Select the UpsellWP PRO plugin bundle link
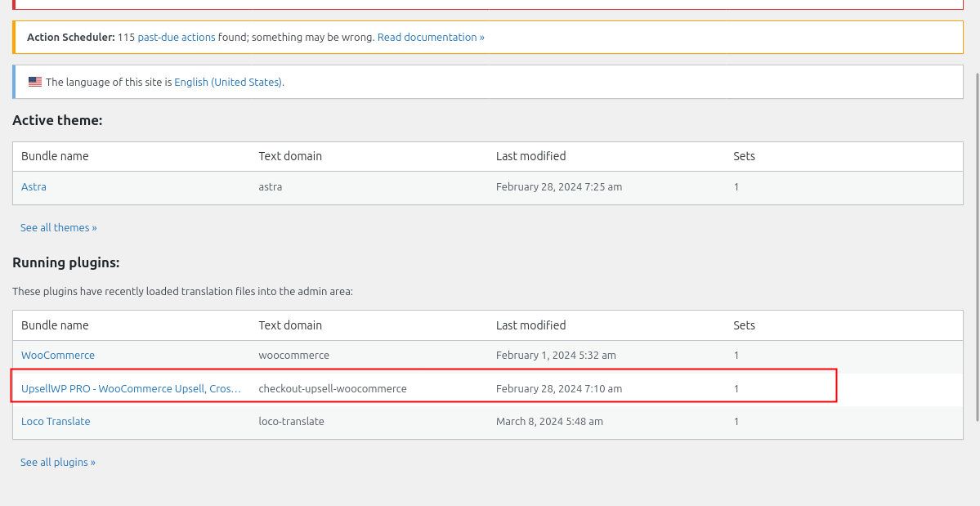The image size is (980, 506). pos(131,389)
